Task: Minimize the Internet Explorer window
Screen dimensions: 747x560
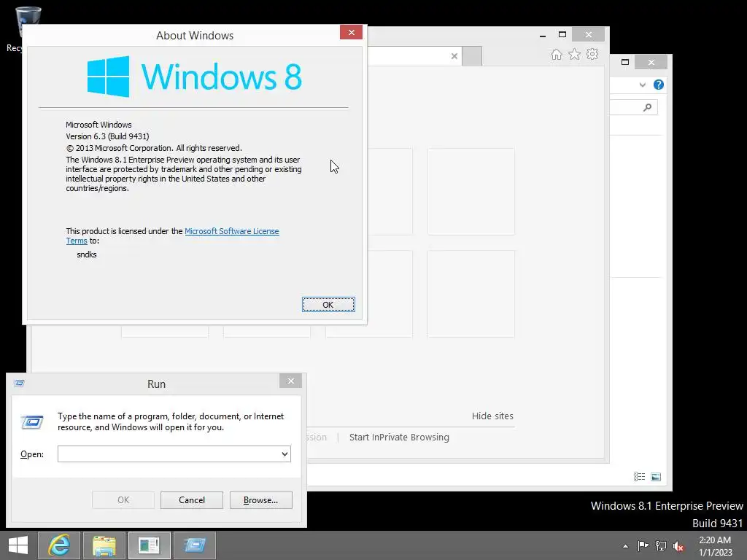Action: (x=543, y=35)
